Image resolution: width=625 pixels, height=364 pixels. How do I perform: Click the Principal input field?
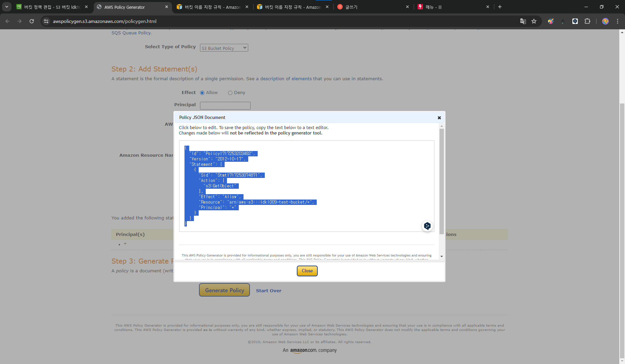click(x=225, y=105)
